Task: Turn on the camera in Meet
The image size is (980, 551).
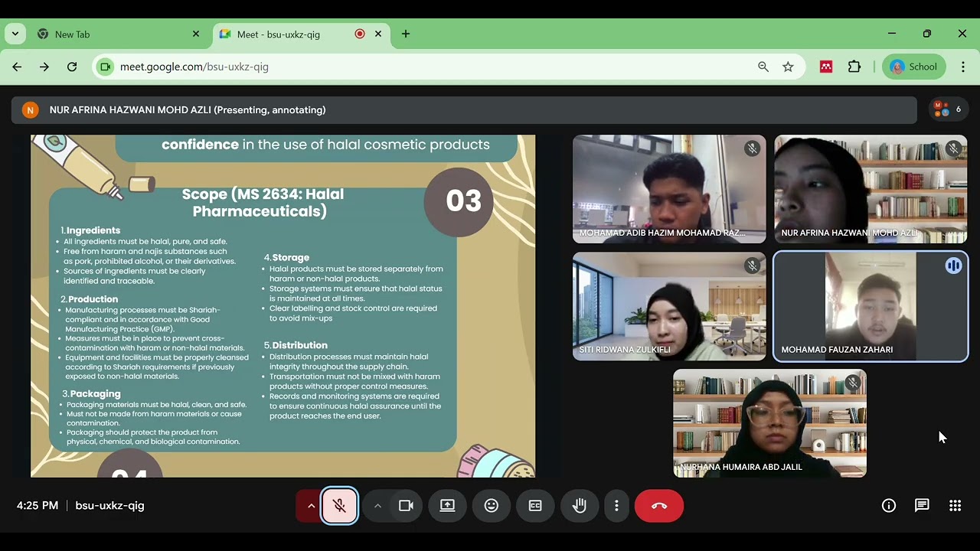Action: click(x=407, y=506)
